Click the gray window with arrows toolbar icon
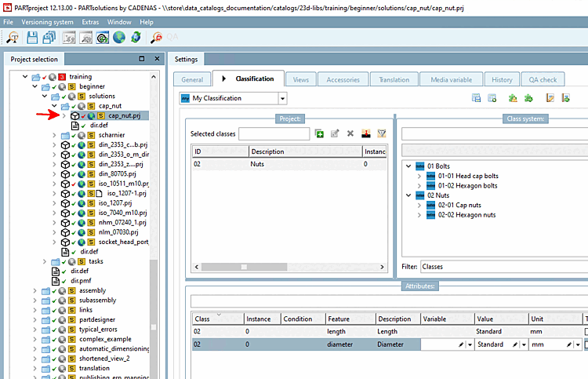588x379 pixels. tap(69, 38)
